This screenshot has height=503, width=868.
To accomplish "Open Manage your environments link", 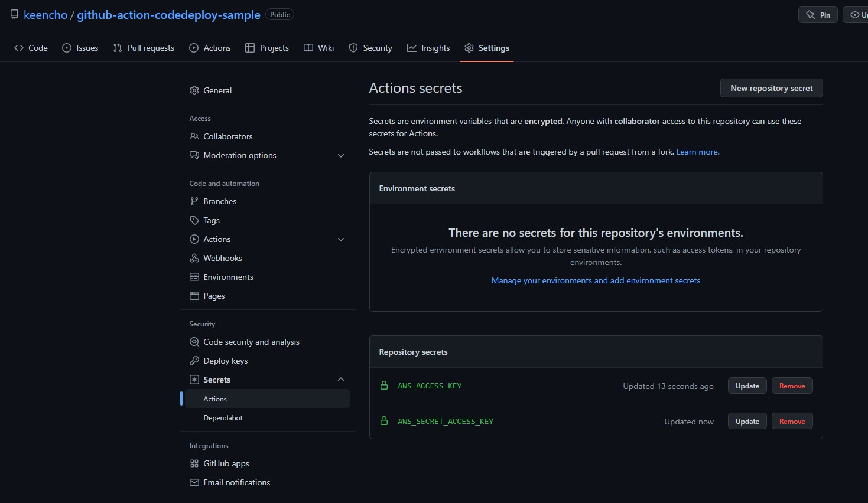I will [x=596, y=280].
